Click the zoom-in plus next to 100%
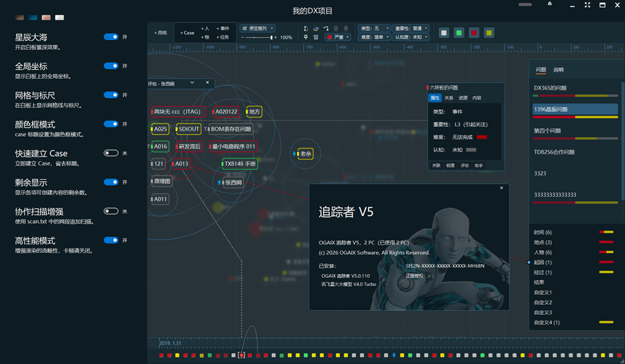 point(276,37)
